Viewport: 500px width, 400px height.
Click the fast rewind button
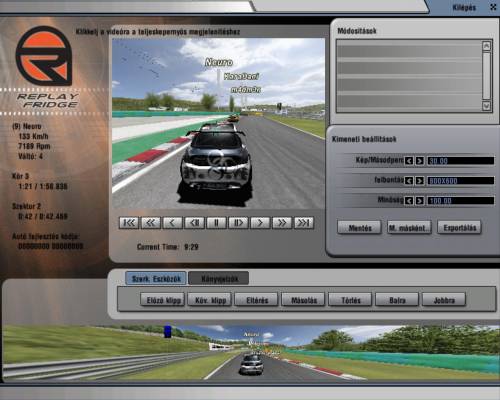click(151, 222)
